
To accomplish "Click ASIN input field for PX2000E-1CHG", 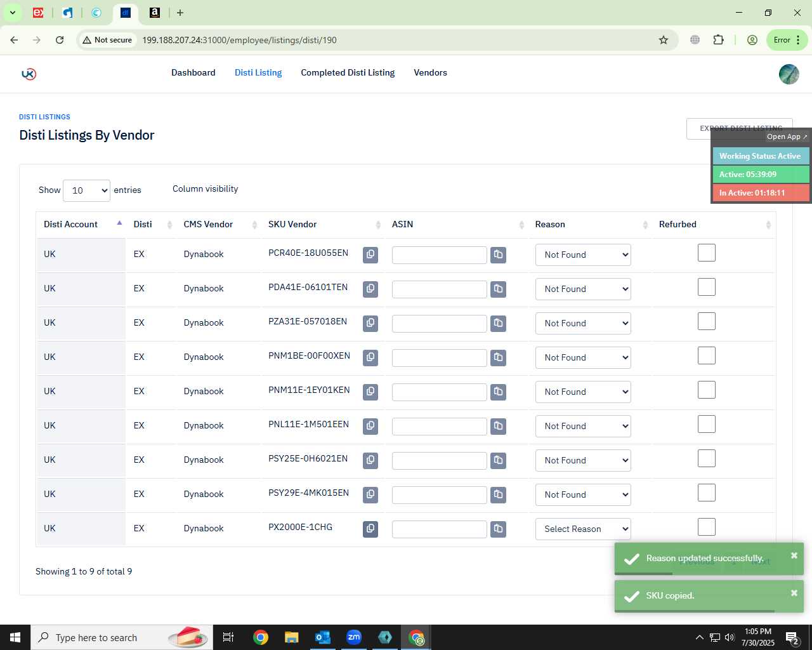I will click(439, 529).
